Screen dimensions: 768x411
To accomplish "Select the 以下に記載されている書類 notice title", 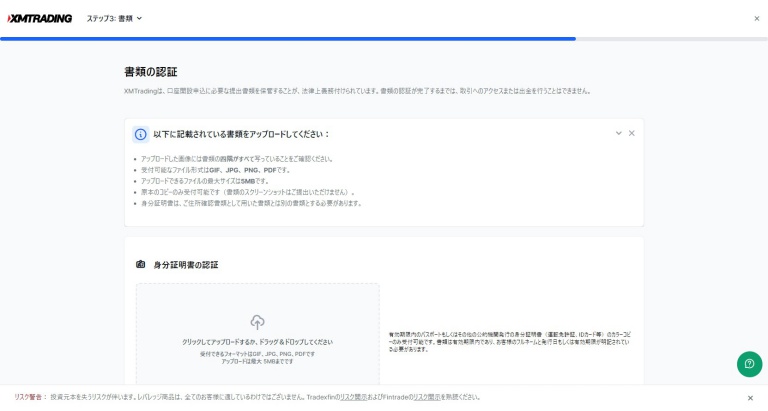I will pyautogui.click(x=241, y=134).
